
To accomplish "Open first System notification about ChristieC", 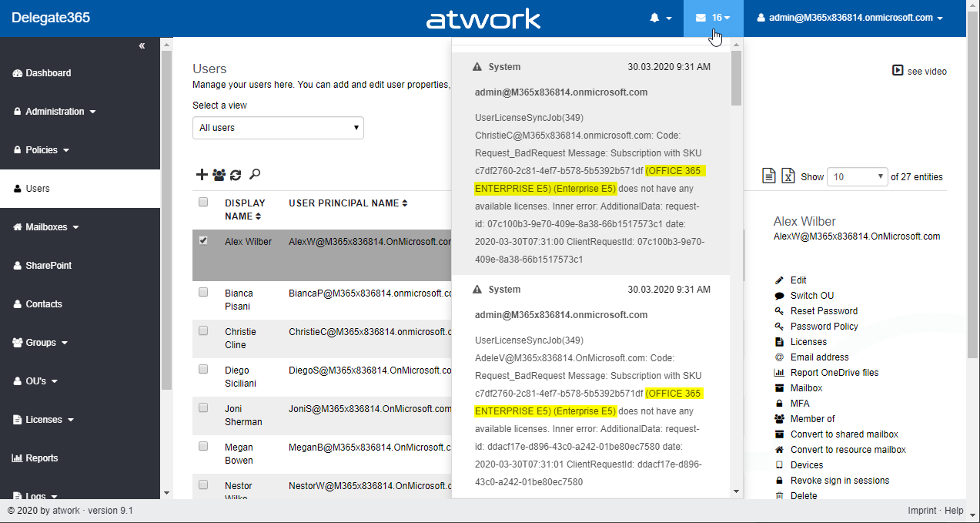I will click(x=590, y=163).
